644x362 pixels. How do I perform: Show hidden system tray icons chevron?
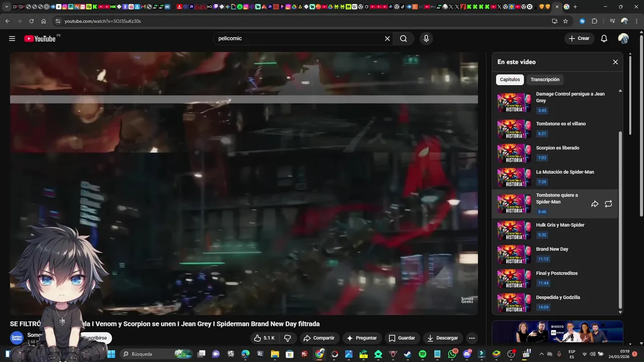[541, 354]
